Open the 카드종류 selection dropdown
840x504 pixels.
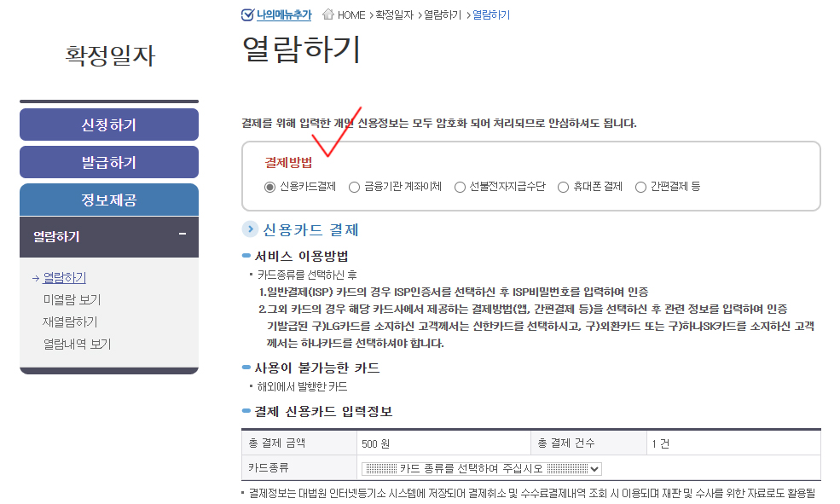tap(482, 468)
